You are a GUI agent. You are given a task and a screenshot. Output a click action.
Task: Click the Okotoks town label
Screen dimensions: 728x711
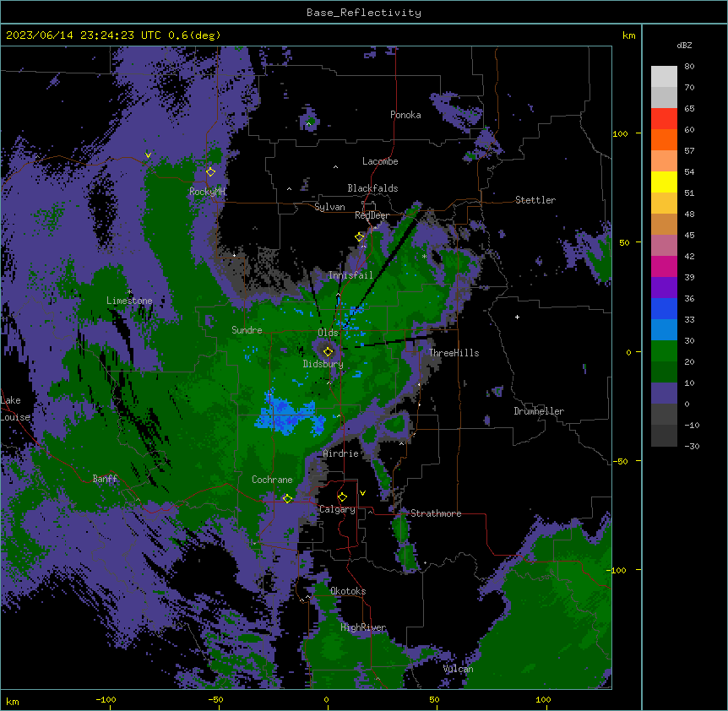[348, 591]
